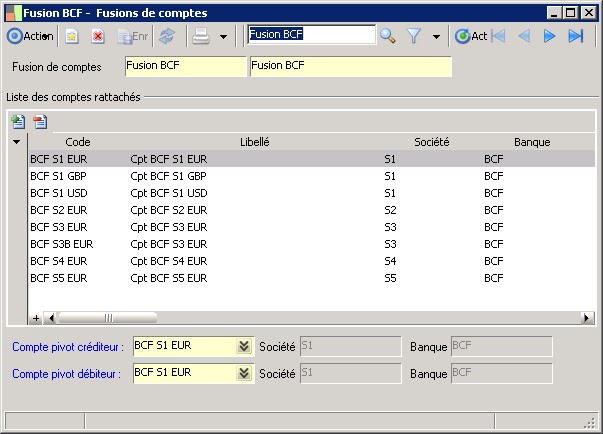Open the print options dropdown arrow
The height and width of the screenshot is (434, 603).
click(x=223, y=37)
